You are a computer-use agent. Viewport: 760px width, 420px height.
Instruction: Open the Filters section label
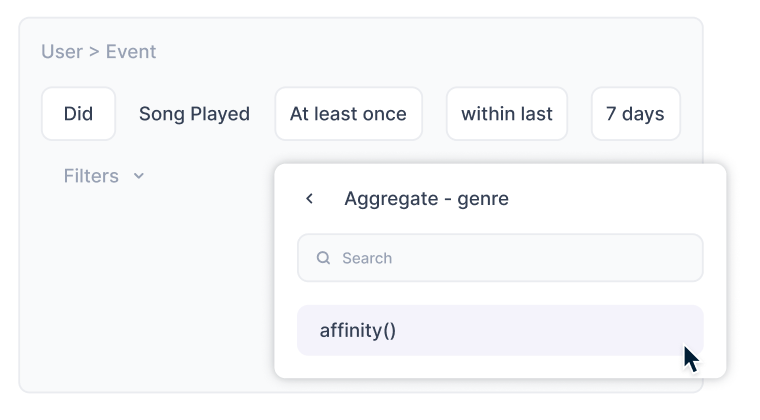pos(91,176)
